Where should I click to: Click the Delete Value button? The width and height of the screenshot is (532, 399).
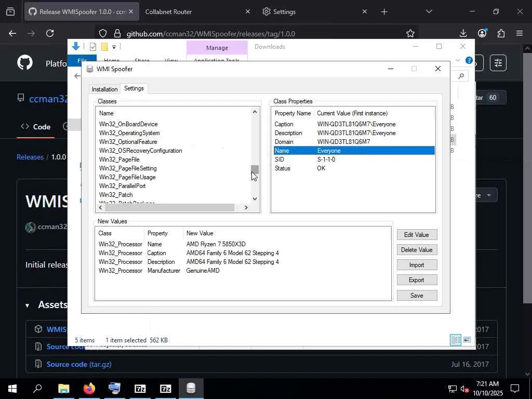(417, 250)
